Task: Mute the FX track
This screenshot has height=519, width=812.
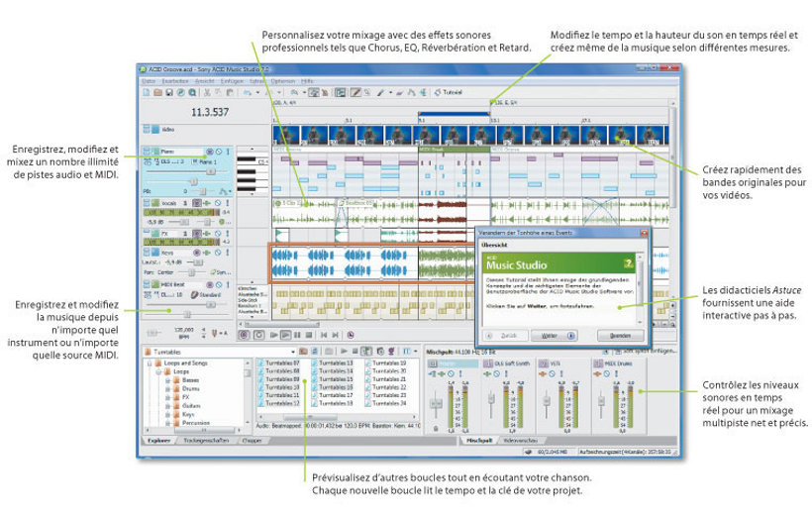Action: pyautogui.click(x=218, y=234)
